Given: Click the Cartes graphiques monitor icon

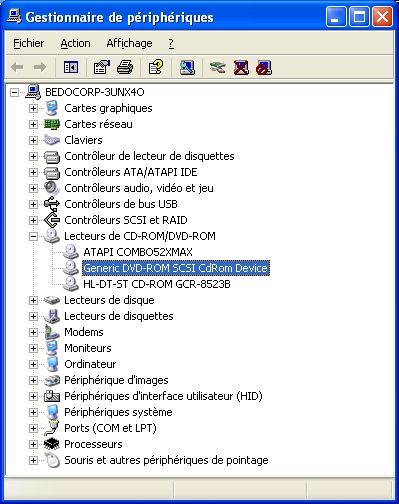Looking at the screenshot, I should (x=52, y=108).
